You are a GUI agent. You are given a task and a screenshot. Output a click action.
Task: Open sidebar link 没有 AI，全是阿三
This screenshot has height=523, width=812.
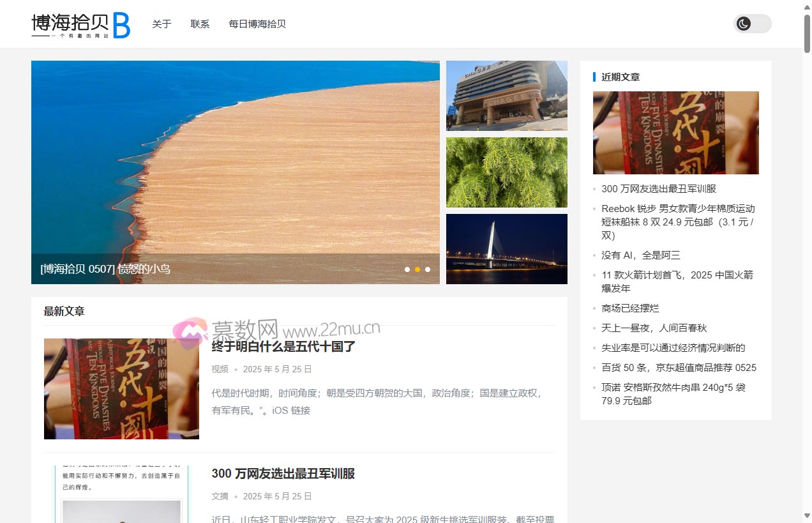pyautogui.click(x=640, y=255)
